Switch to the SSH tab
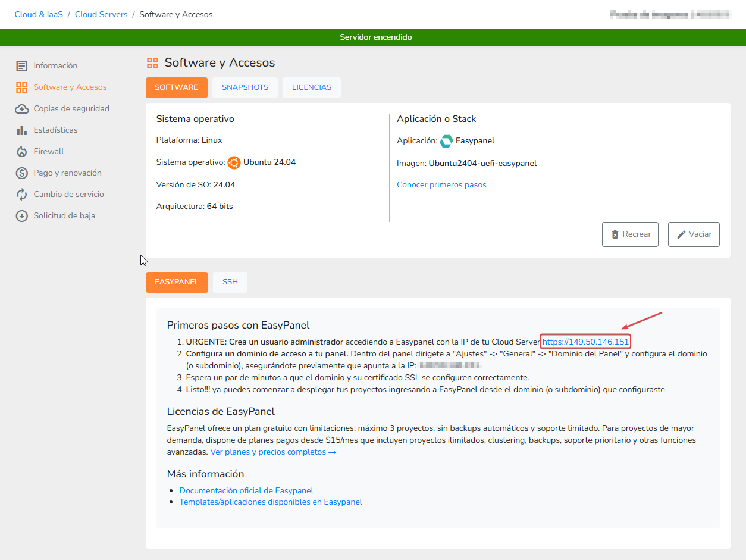The image size is (746, 560). 230,282
